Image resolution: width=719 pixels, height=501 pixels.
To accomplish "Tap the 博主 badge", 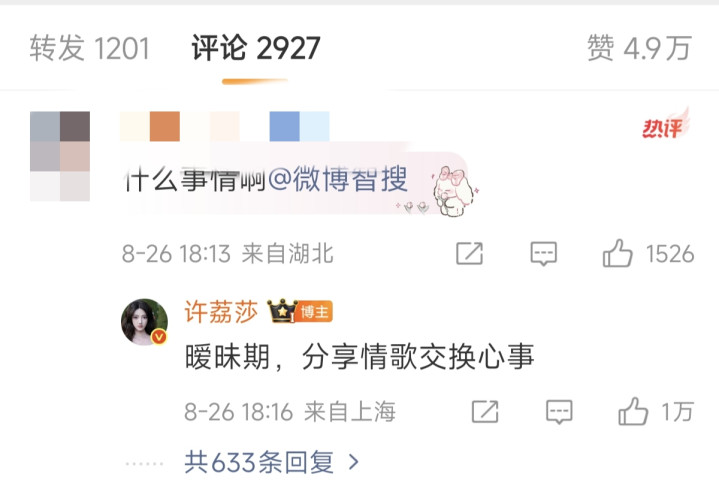I will 315,312.
